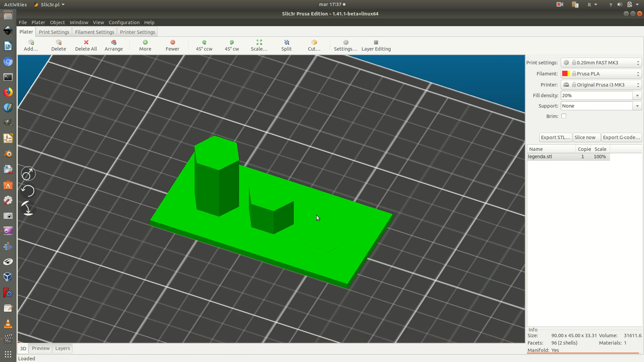Click the lay-flat gizmo icon in 3D view
This screenshot has width=644, height=362.
click(x=28, y=208)
